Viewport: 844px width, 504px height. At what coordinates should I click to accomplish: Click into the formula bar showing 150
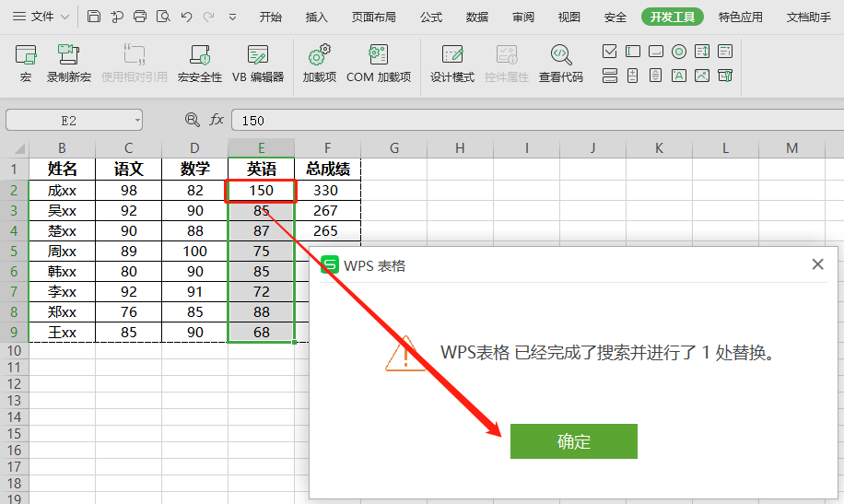534,120
